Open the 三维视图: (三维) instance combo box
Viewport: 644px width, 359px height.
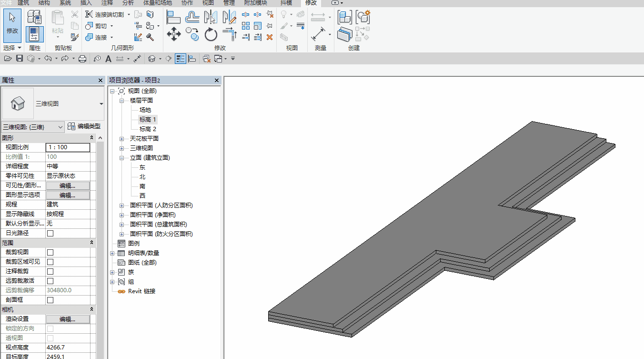pyautogui.click(x=33, y=127)
